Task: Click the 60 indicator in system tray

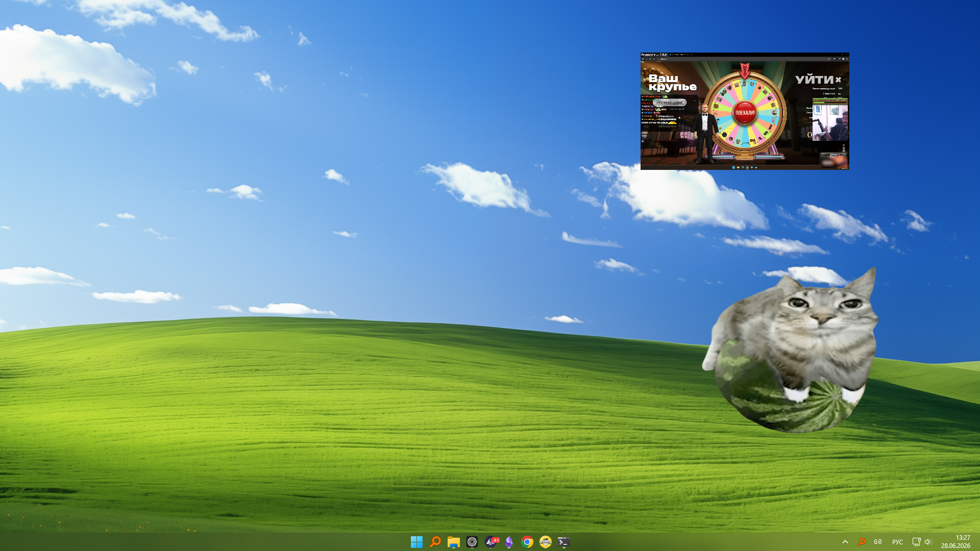Action: coord(878,542)
